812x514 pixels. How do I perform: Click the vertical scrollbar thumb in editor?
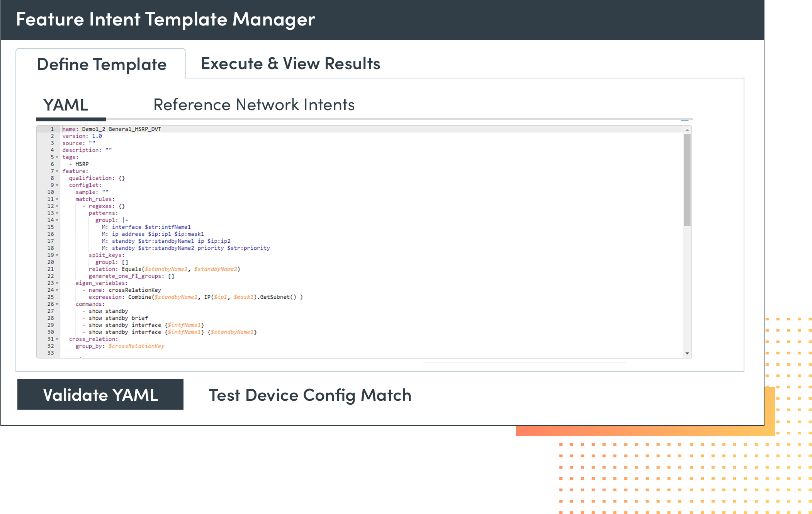[x=687, y=180]
